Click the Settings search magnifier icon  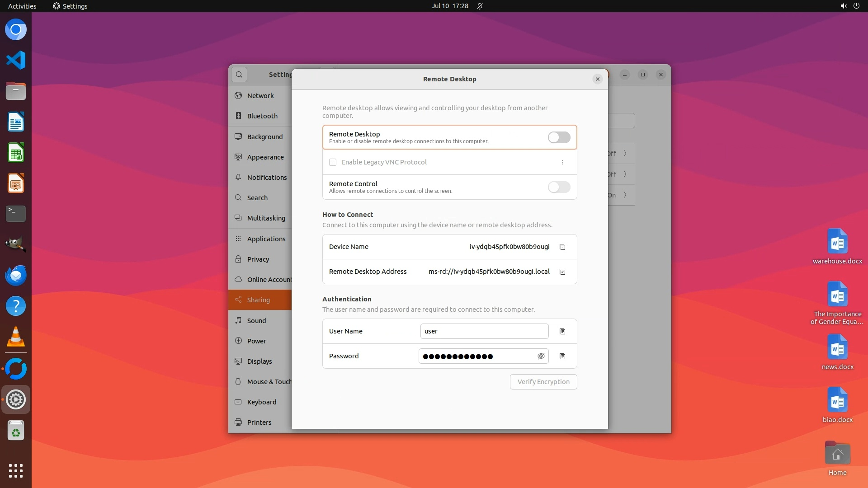(239, 75)
